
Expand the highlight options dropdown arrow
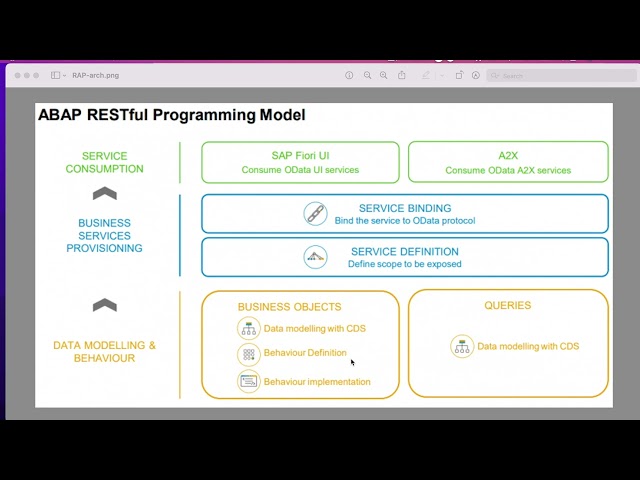pos(442,76)
